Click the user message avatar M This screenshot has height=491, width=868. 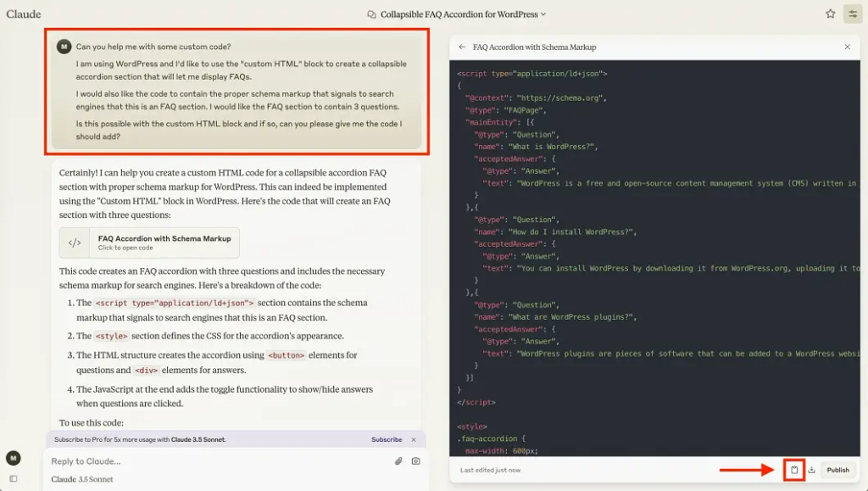click(64, 47)
